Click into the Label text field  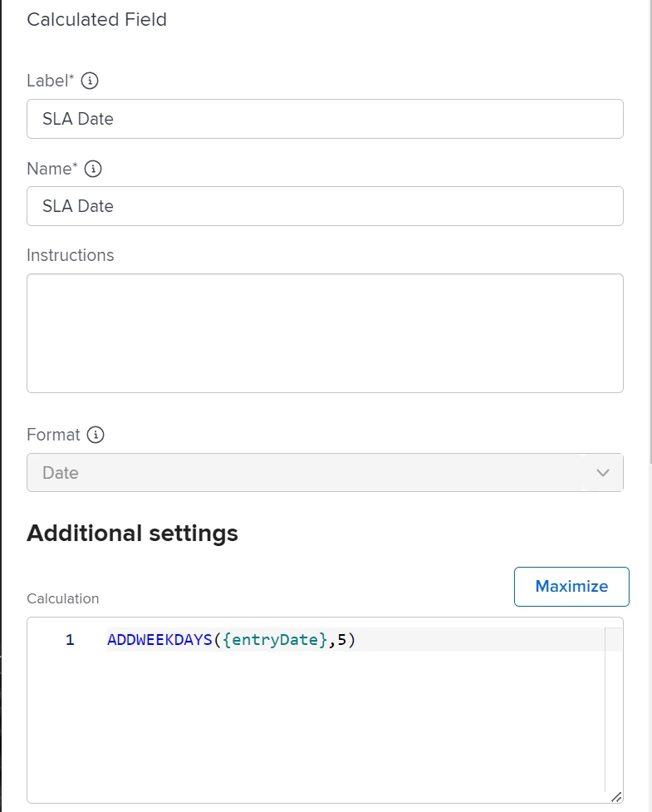tap(324, 119)
